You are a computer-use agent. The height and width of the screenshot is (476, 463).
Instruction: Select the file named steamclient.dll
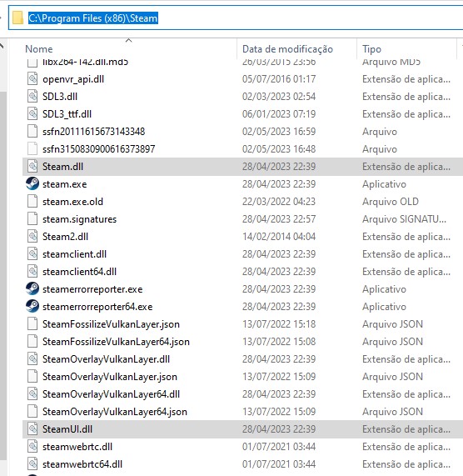pos(74,254)
